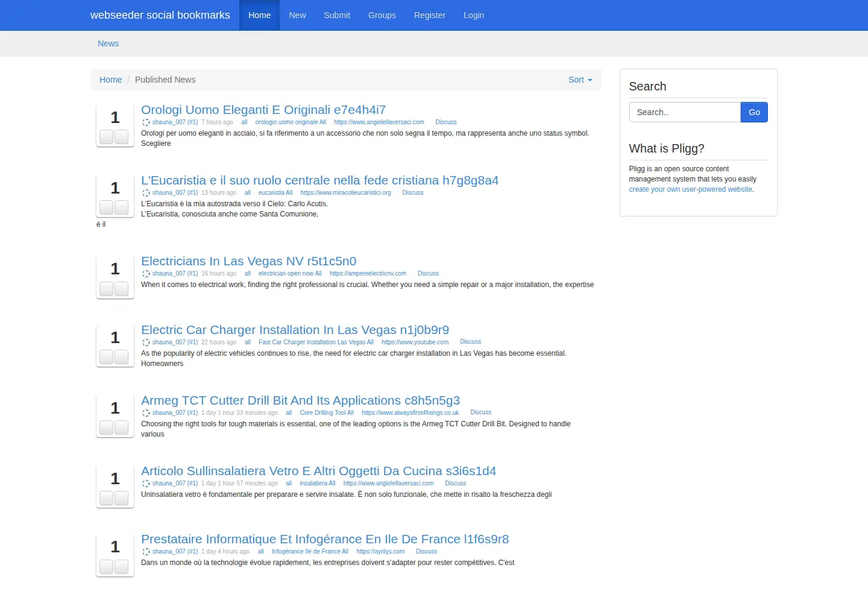Screen dimensions: 868x603
Task: Downvote the Orologi Uomo Eleganti story
Action: pos(122,137)
